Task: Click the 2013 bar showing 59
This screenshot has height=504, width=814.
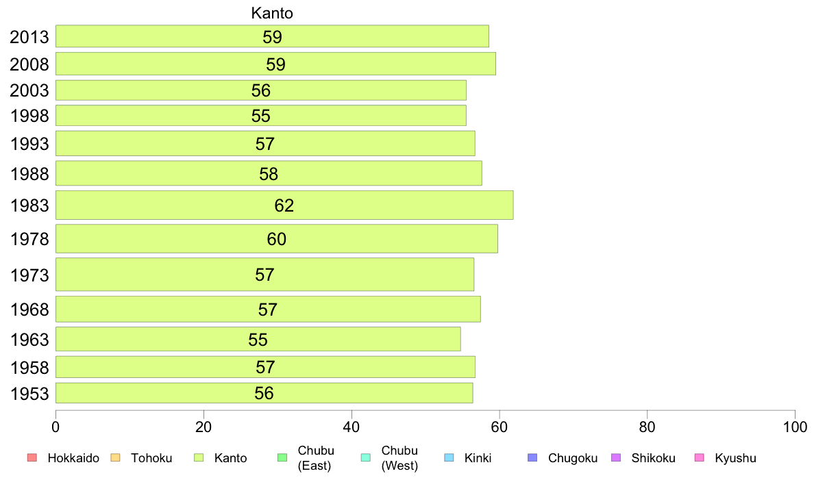Action: point(272,36)
